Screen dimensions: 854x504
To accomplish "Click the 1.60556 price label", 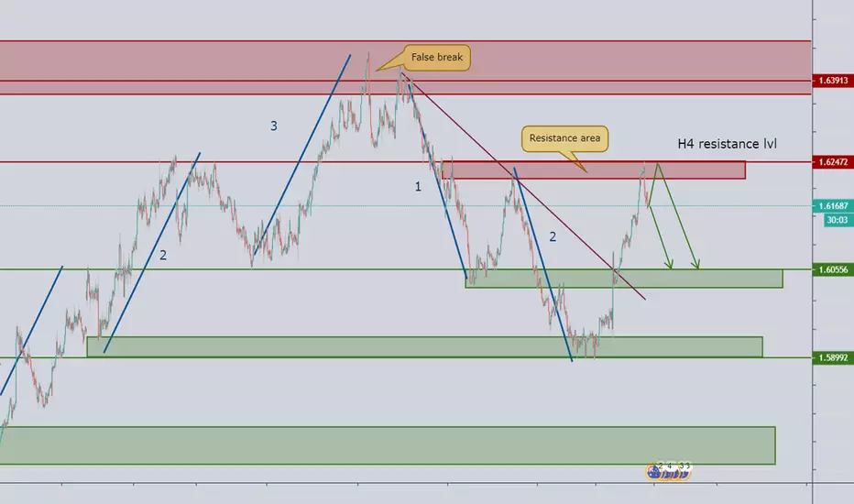I will coord(833,269).
